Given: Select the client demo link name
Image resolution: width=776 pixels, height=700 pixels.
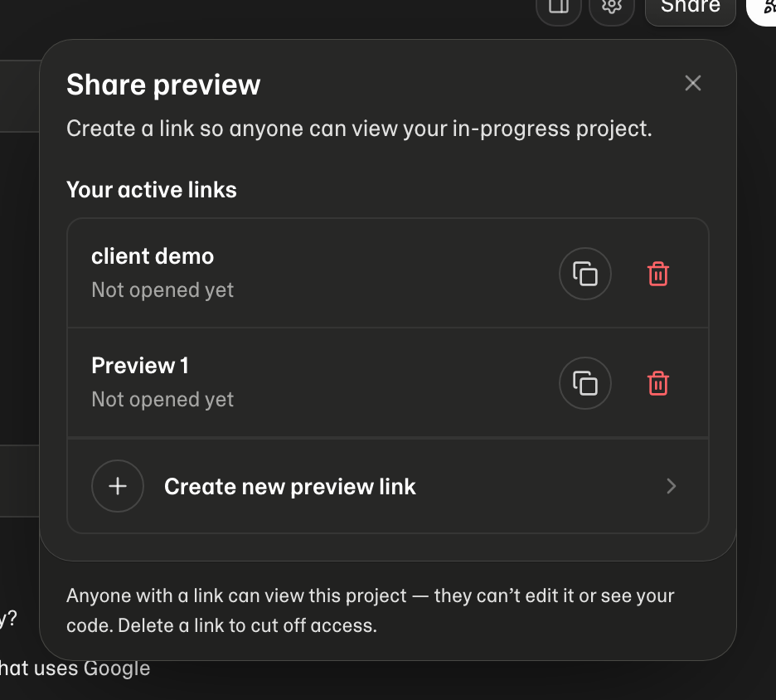Looking at the screenshot, I should click(x=153, y=256).
